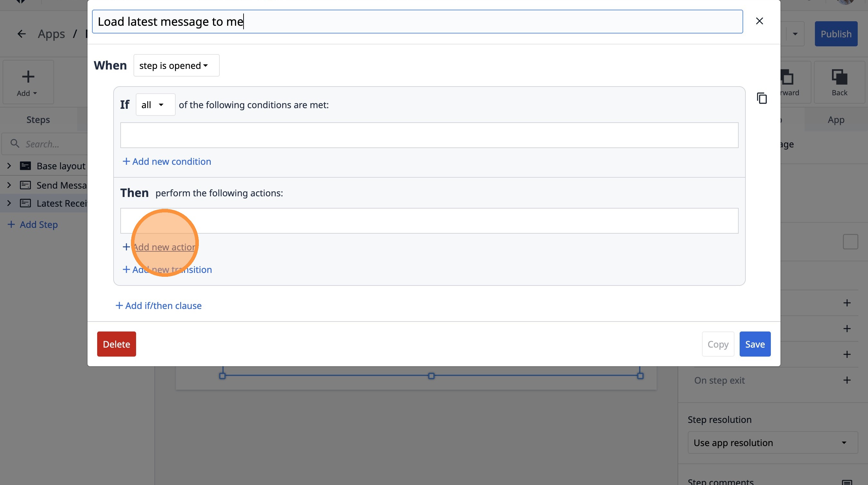The image size is (868, 485).
Task: Open the 'all' conditions dropdown
Action: click(155, 105)
